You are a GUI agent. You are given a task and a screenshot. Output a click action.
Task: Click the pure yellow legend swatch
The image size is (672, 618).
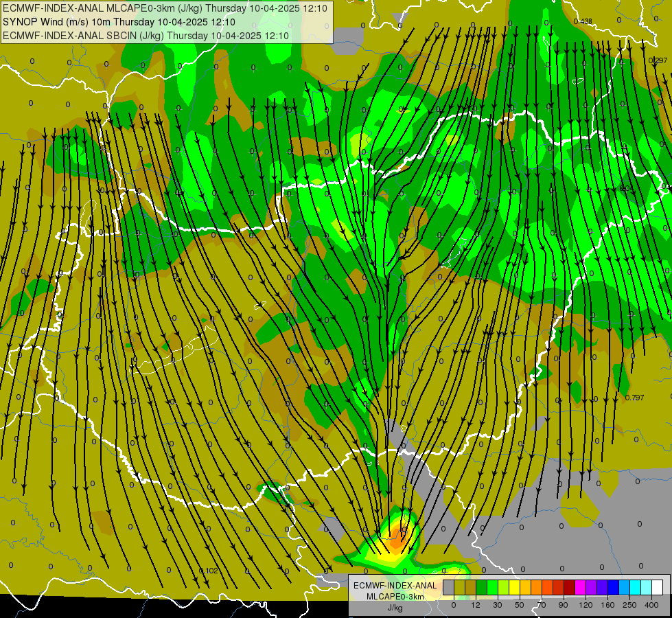click(515, 587)
